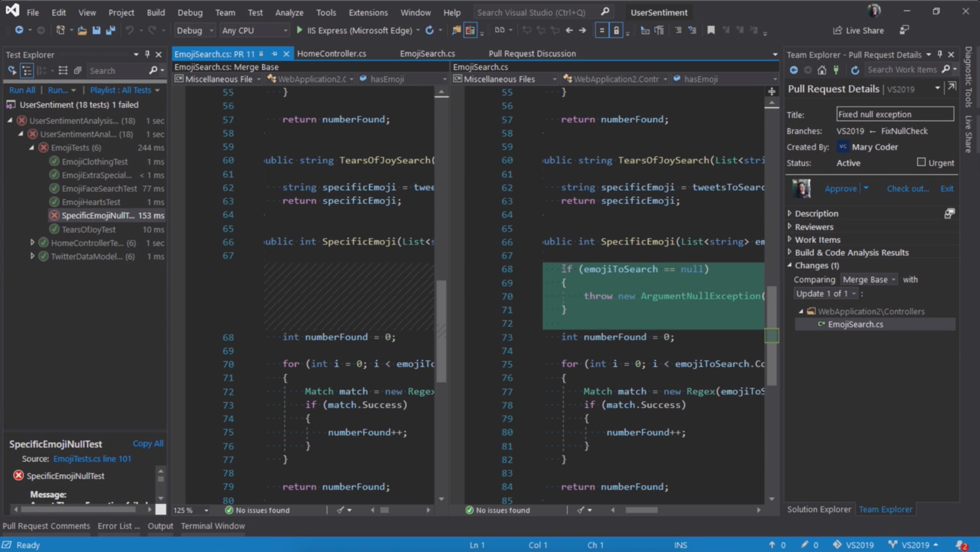Viewport: 980px width, 552px height.
Task: Click the Approve button in pull request
Action: coord(840,188)
